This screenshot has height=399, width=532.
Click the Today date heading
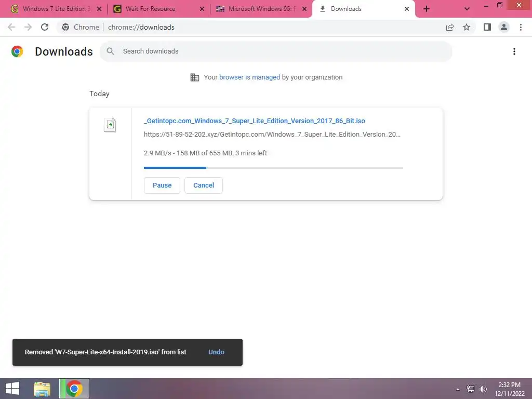click(99, 94)
